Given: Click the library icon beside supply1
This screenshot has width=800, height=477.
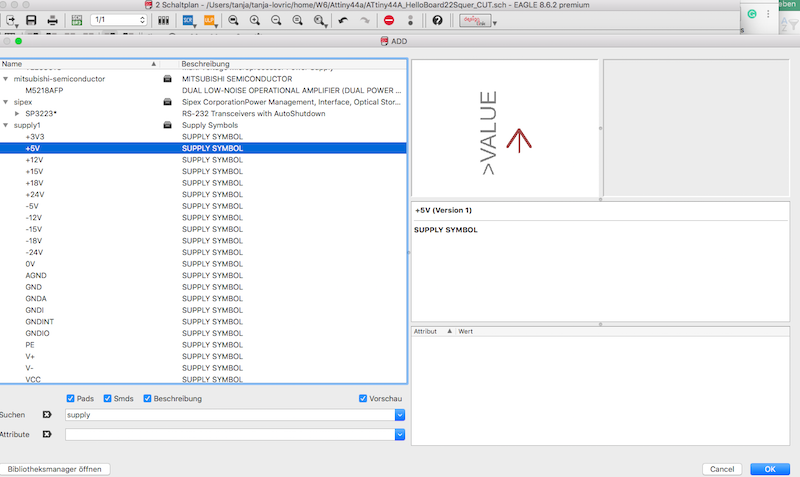Looking at the screenshot, I should pyautogui.click(x=167, y=125).
